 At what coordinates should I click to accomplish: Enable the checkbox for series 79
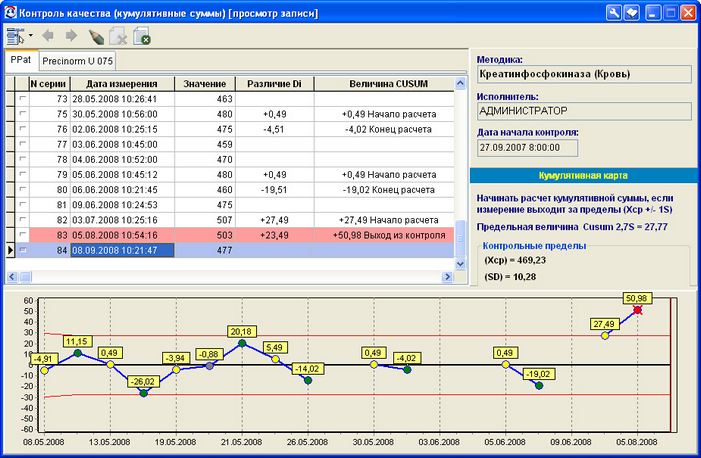23,174
